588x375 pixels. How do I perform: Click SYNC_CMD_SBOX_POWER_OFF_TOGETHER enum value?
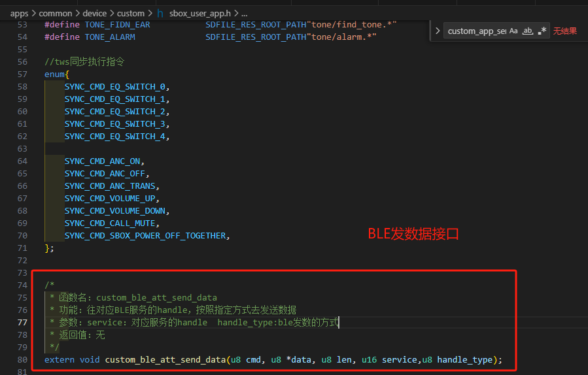click(145, 236)
